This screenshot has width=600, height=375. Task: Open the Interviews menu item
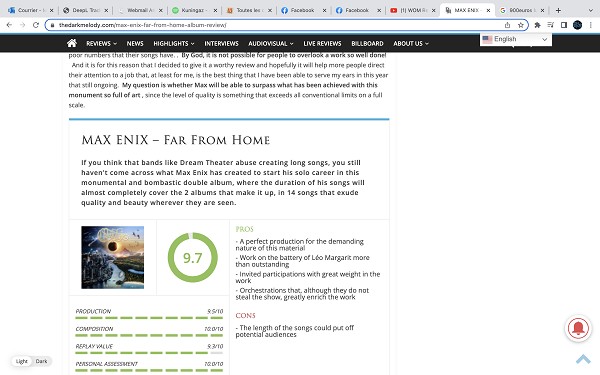(x=221, y=44)
